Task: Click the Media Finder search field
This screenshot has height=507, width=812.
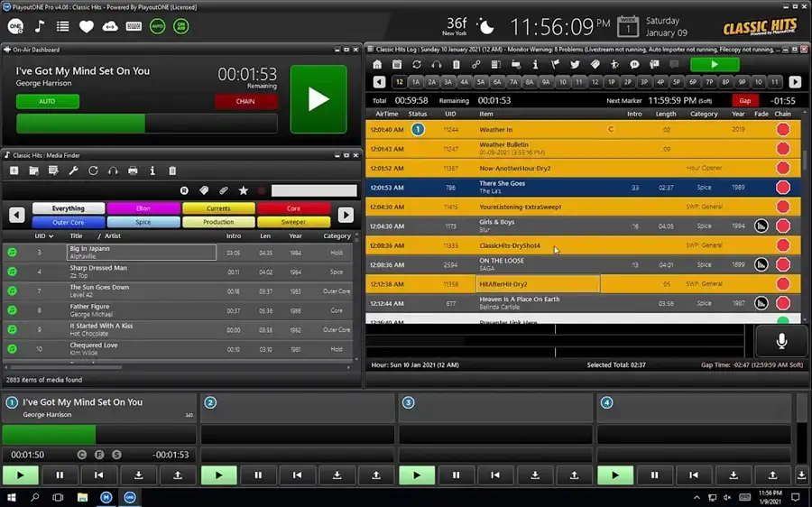Action: tap(314, 190)
